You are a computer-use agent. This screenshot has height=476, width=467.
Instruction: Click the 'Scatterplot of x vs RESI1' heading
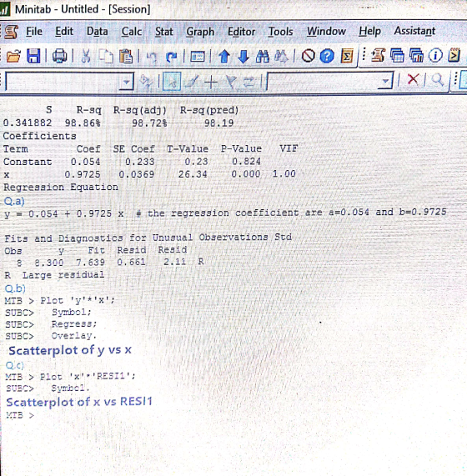click(79, 402)
